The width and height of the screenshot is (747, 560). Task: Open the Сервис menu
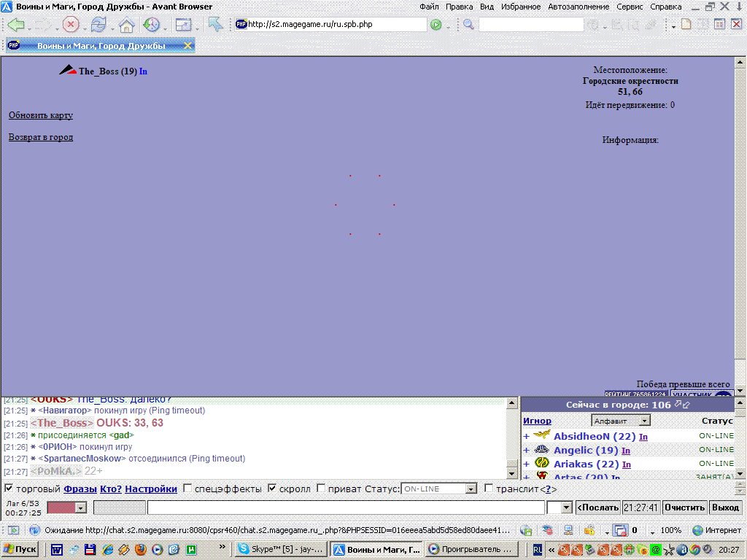(630, 7)
